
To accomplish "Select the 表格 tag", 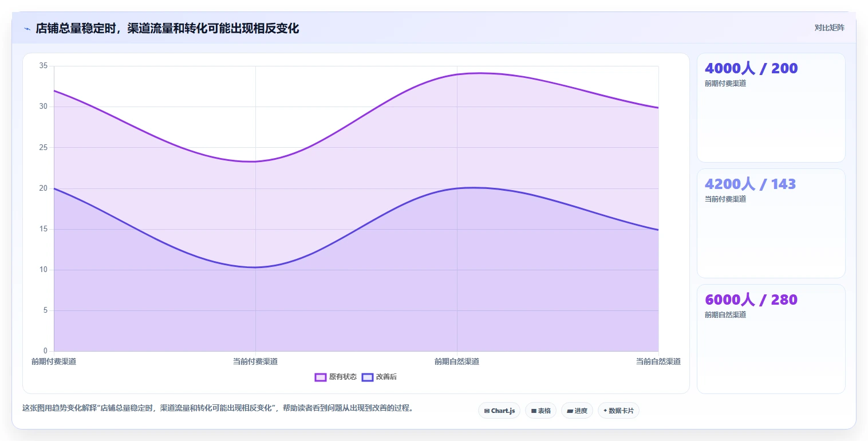I will click(x=540, y=411).
